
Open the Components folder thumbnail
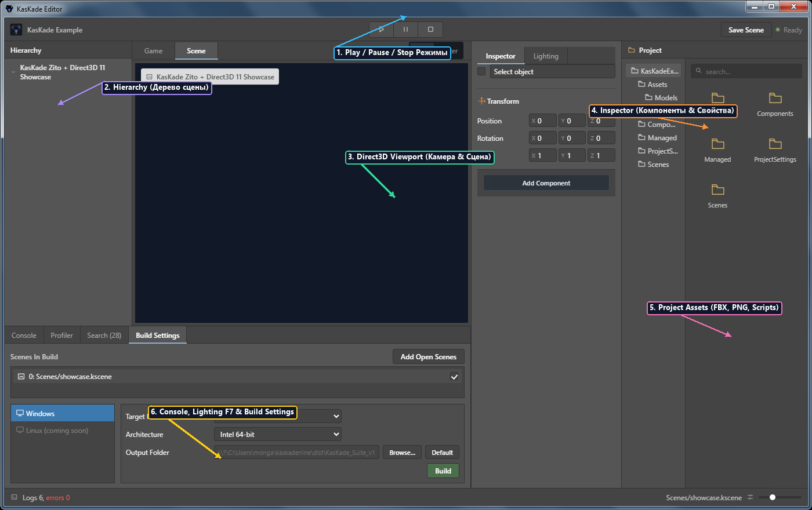(775, 104)
